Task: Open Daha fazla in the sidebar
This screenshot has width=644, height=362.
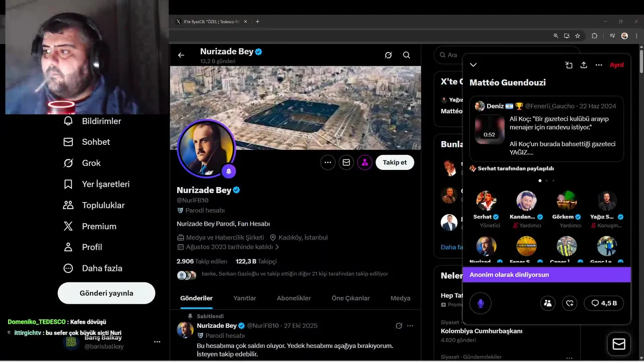Action: [93, 268]
